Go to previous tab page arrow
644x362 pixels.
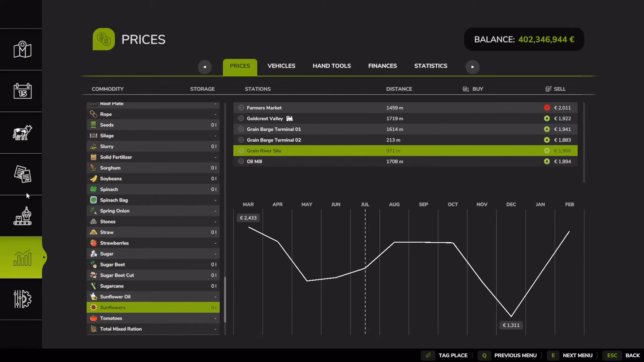[205, 67]
